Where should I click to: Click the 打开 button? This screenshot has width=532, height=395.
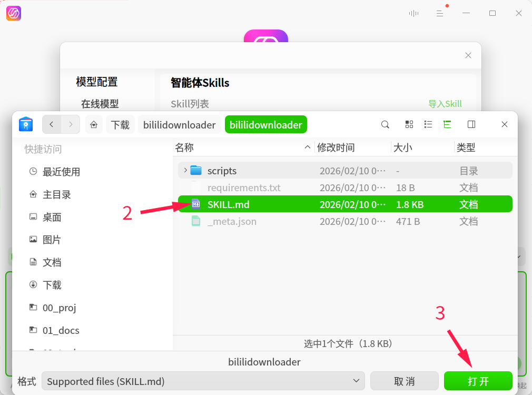(x=478, y=381)
